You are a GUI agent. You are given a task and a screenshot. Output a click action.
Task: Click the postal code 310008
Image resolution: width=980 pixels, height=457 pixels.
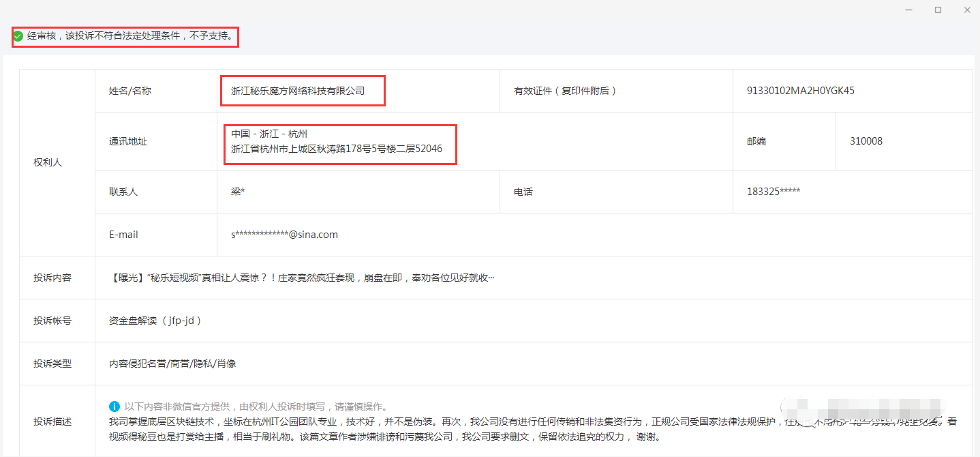(x=866, y=141)
